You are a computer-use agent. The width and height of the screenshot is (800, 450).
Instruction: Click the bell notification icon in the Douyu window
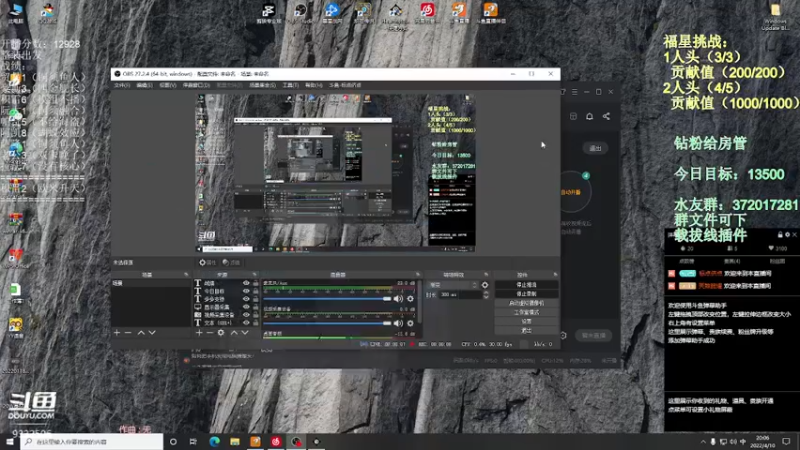point(589,116)
